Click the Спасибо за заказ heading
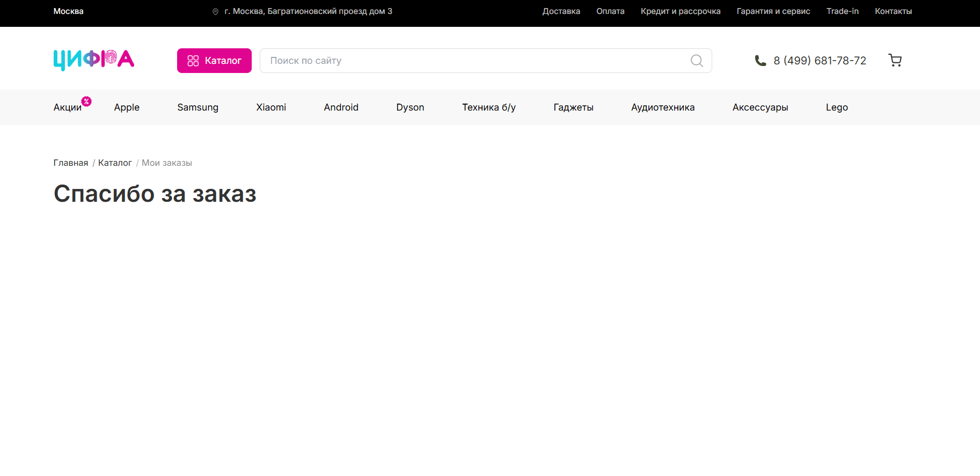980x476 pixels. 155,194
